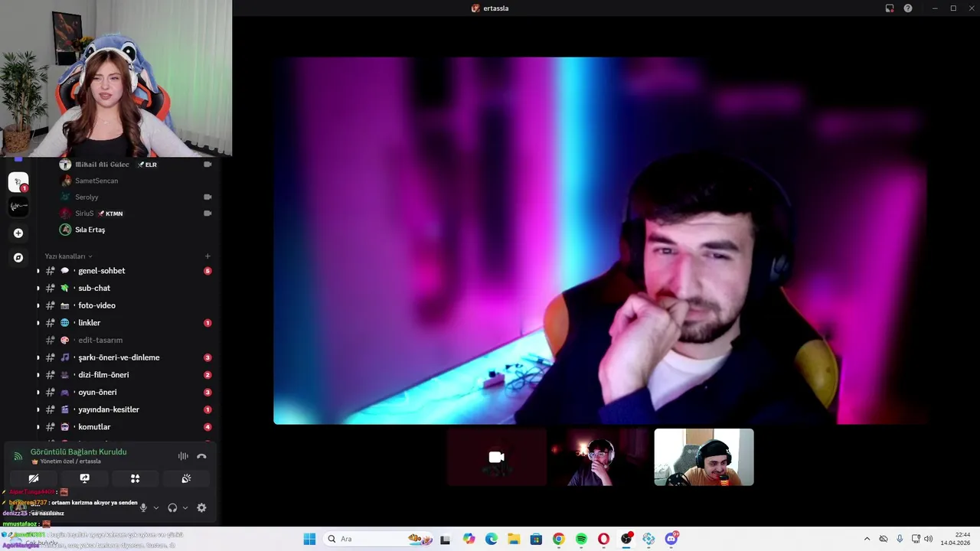Open the help question mark icon
The height and width of the screenshot is (551, 980).
pos(908,8)
